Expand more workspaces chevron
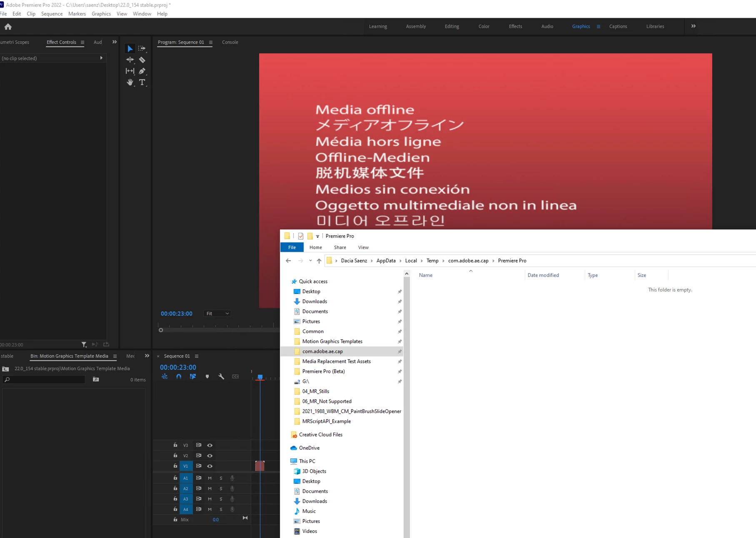756x538 pixels. point(694,26)
